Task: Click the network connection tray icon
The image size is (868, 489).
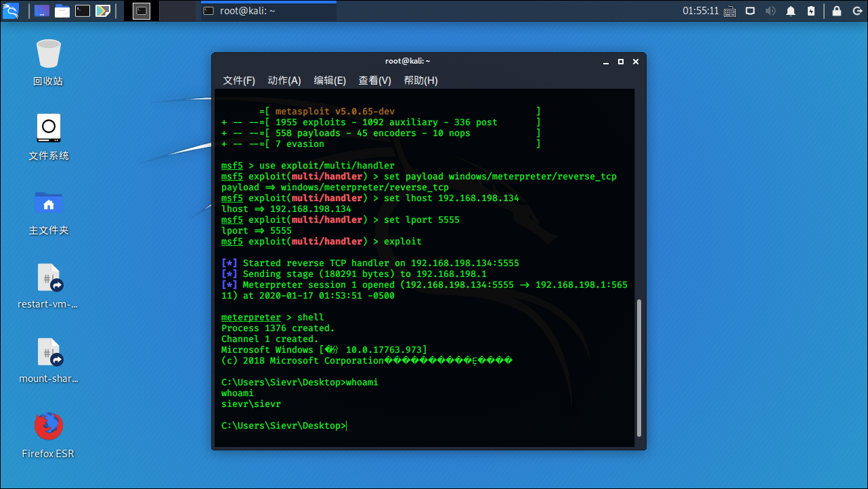Action: pos(750,11)
